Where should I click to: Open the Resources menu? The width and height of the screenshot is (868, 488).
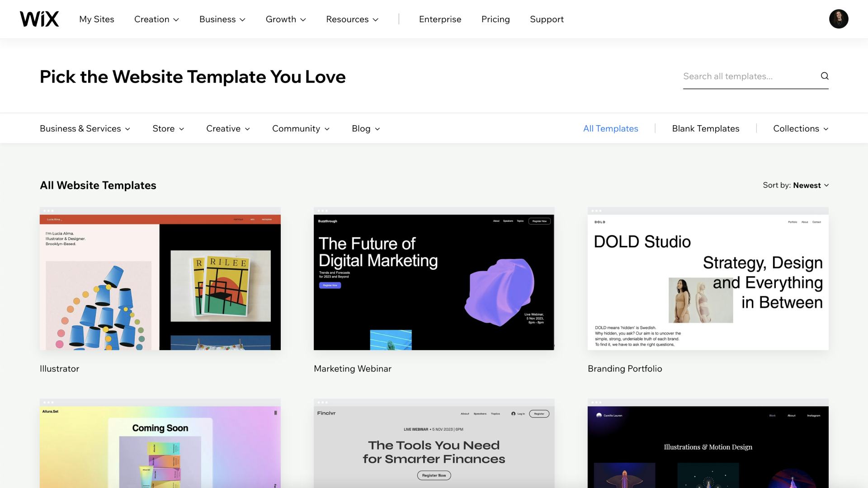(x=352, y=19)
